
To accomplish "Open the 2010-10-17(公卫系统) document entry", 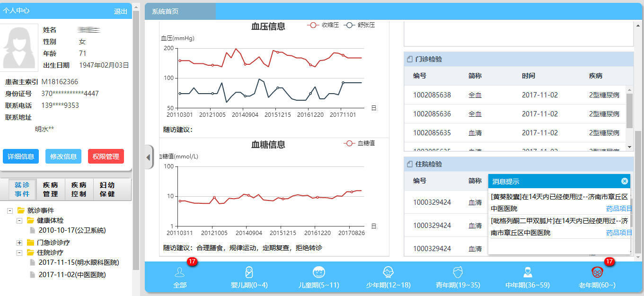I will point(72,230).
